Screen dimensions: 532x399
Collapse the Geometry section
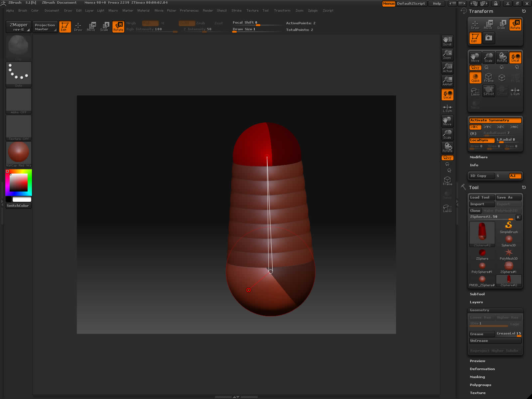point(479,310)
